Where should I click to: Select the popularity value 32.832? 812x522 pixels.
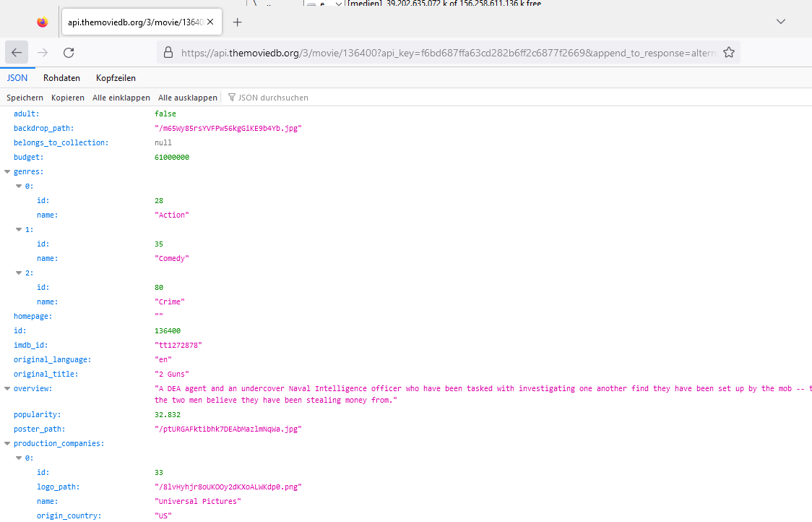tap(168, 415)
